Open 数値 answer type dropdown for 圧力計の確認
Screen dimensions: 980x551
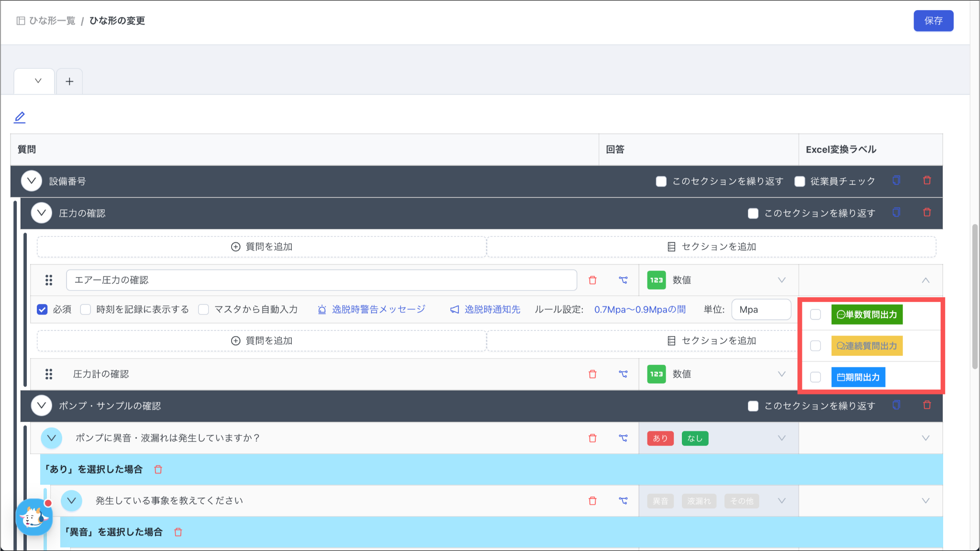pyautogui.click(x=781, y=374)
